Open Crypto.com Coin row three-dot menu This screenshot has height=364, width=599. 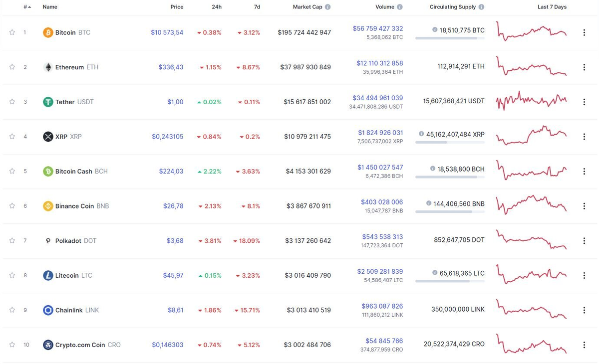tap(584, 345)
